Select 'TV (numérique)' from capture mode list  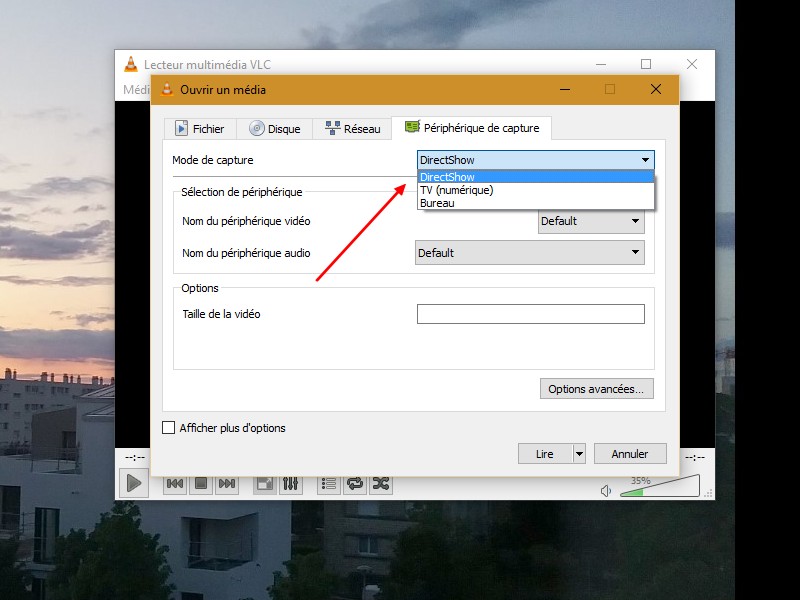[x=456, y=190]
